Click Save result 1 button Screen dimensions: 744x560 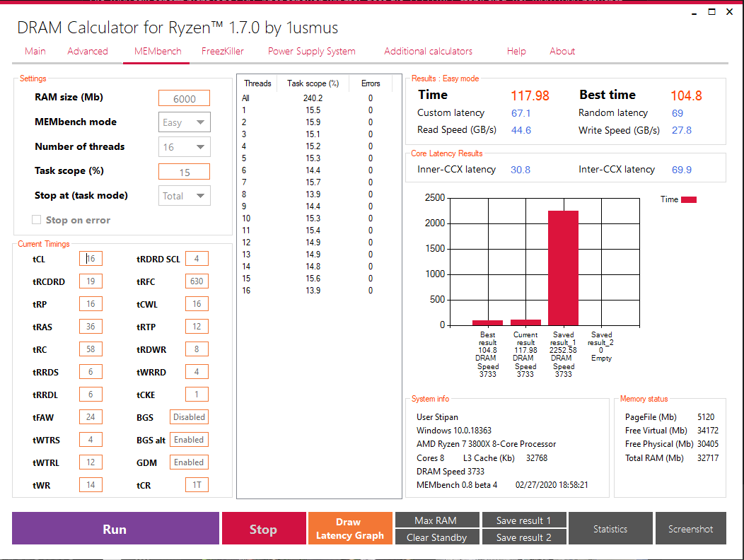[524, 520]
